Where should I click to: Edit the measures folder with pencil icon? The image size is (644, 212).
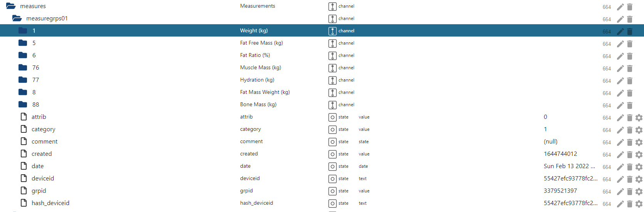tap(620, 7)
